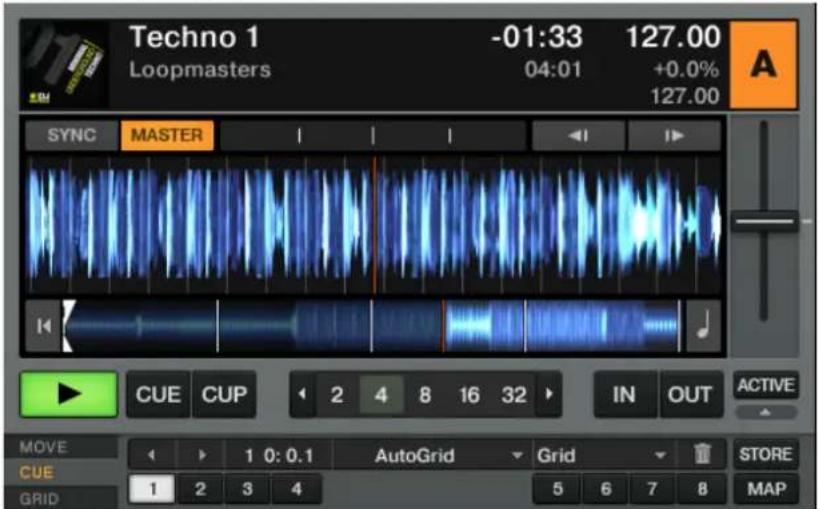Click the main waveform display

[373, 225]
